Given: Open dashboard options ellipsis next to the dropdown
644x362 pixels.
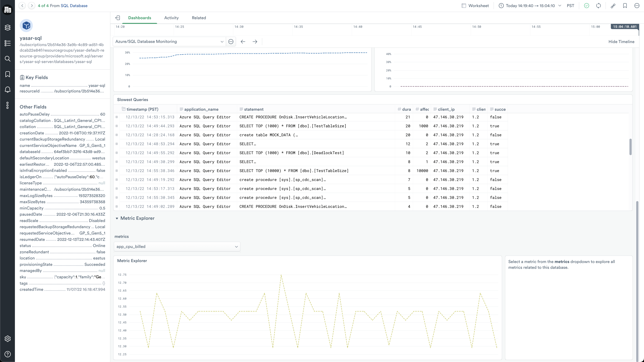Looking at the screenshot, I should point(231,42).
